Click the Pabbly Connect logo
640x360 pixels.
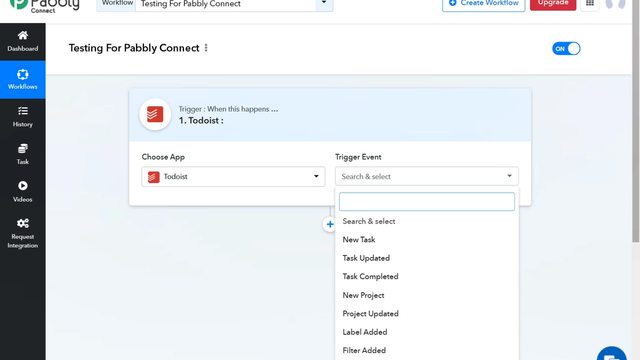pyautogui.click(x=44, y=6)
